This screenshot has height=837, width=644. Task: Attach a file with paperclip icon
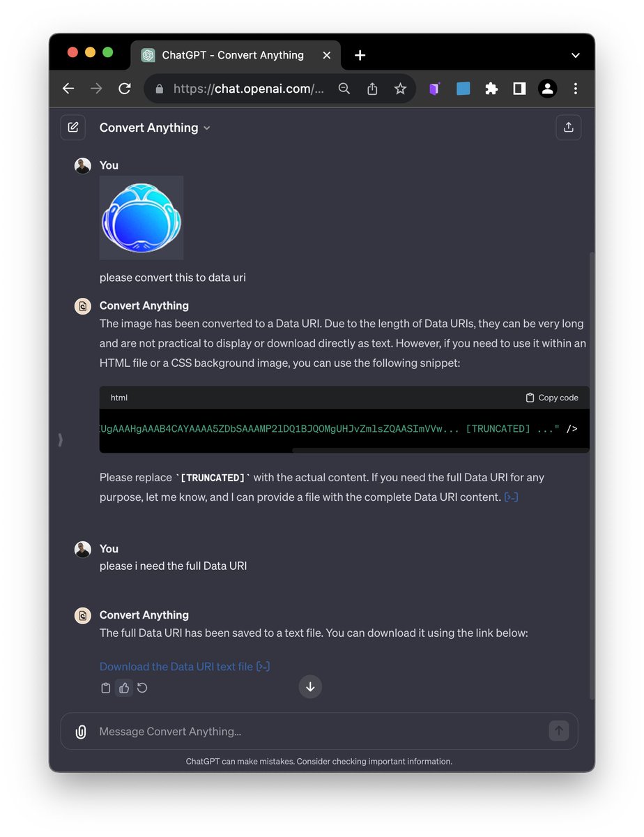(x=81, y=732)
